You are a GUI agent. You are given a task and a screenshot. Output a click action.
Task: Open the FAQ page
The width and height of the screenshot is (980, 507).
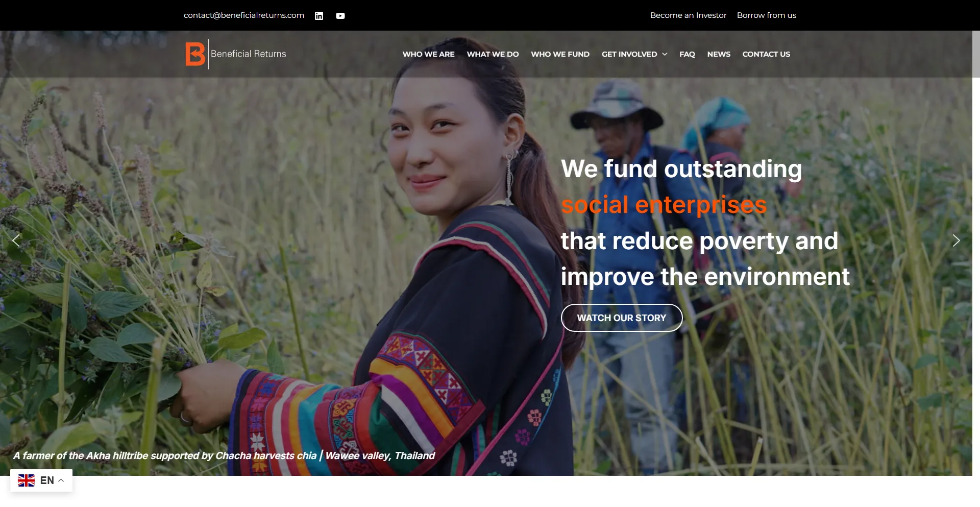click(687, 54)
